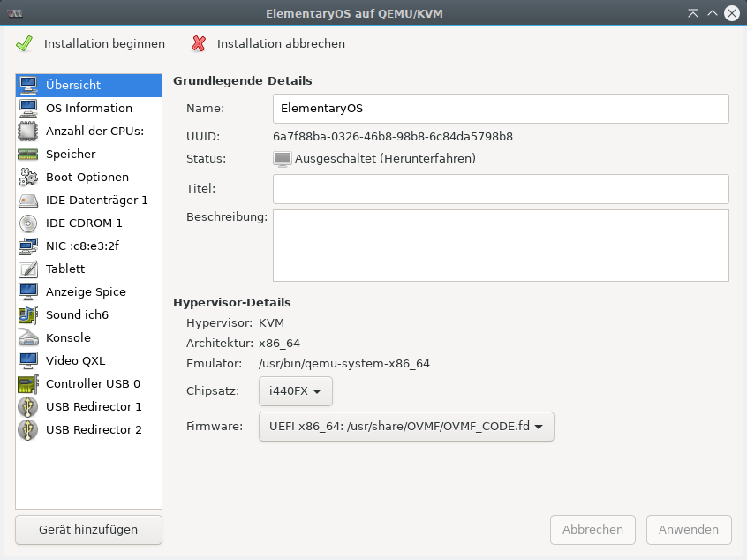Click the green checkmark Installation beginnen icon
This screenshot has width=747, height=560.
[25, 43]
